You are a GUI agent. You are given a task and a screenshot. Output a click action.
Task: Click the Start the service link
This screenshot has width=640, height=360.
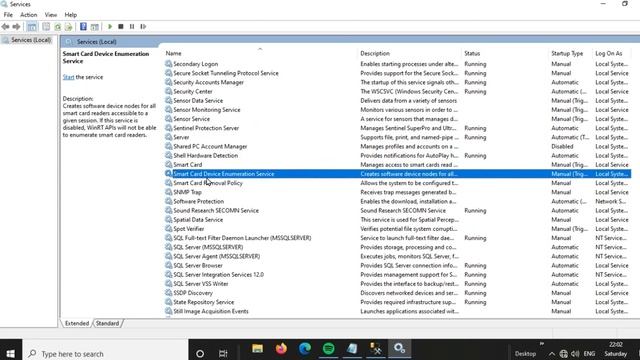[69, 77]
